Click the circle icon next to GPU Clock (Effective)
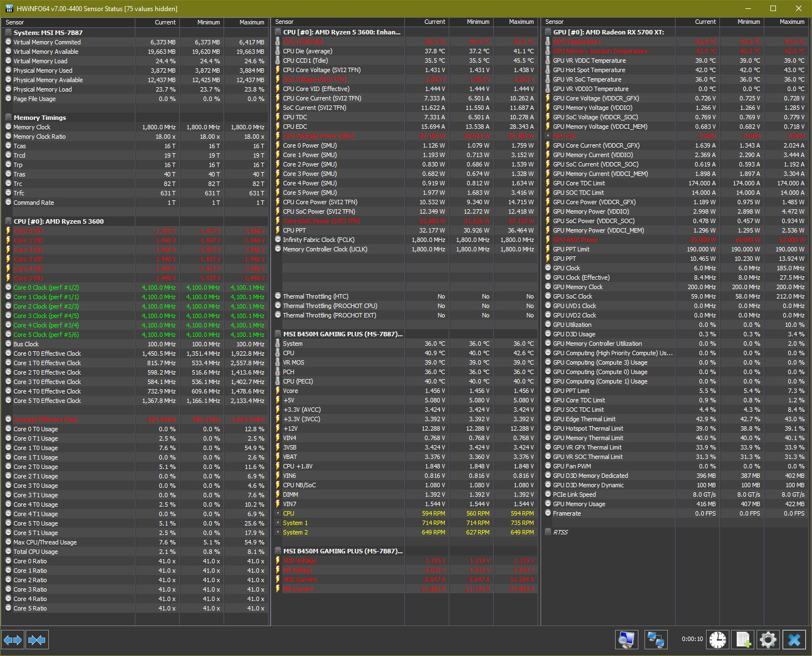Viewport: 812px width, 656px height. [548, 277]
